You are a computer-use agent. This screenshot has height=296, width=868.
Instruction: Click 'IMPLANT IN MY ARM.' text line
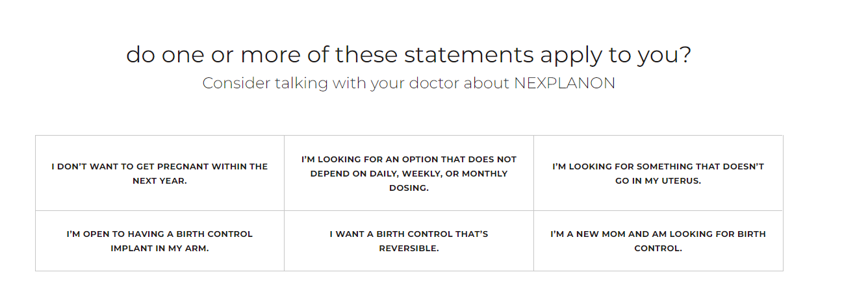pyautogui.click(x=160, y=249)
